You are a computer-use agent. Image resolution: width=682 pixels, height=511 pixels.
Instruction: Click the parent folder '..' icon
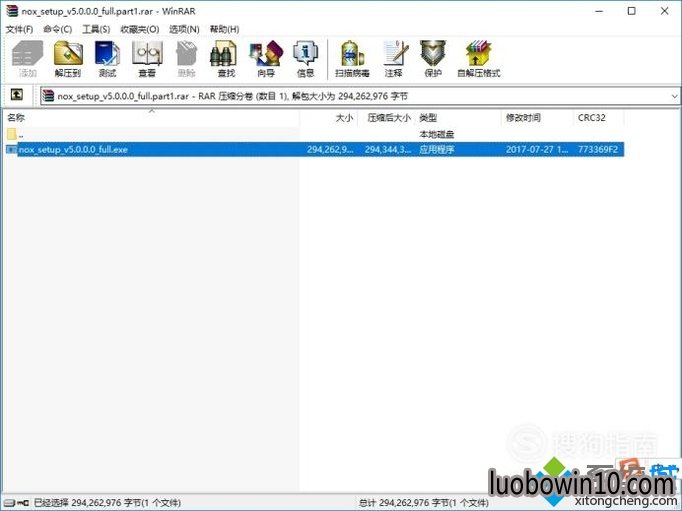coord(12,134)
